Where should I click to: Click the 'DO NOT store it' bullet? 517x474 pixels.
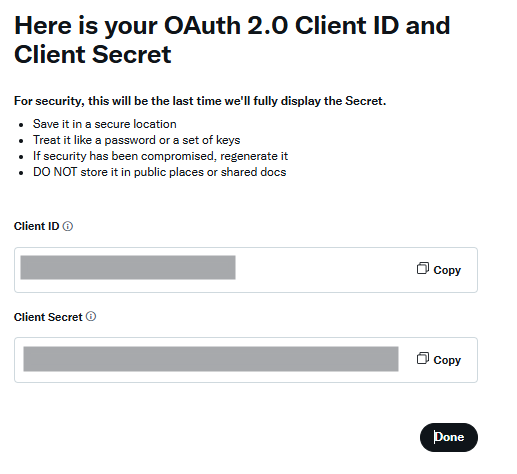pyautogui.click(x=159, y=172)
